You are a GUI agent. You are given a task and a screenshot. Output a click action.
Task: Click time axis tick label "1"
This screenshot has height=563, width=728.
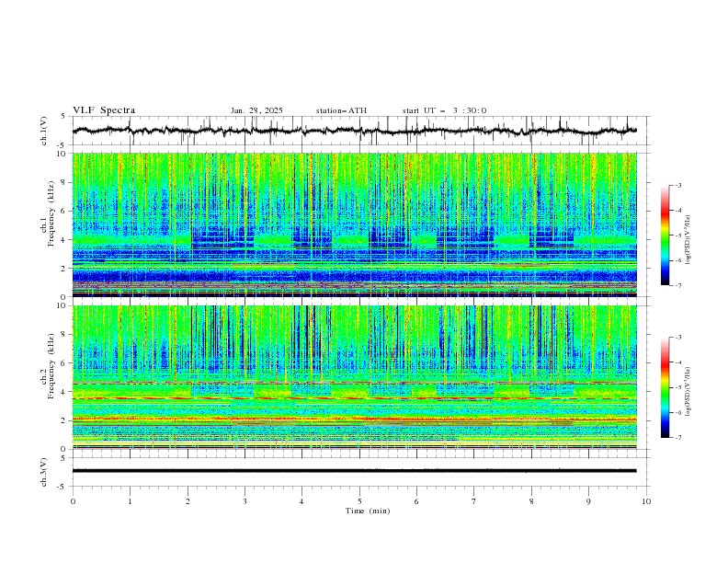[x=131, y=501]
